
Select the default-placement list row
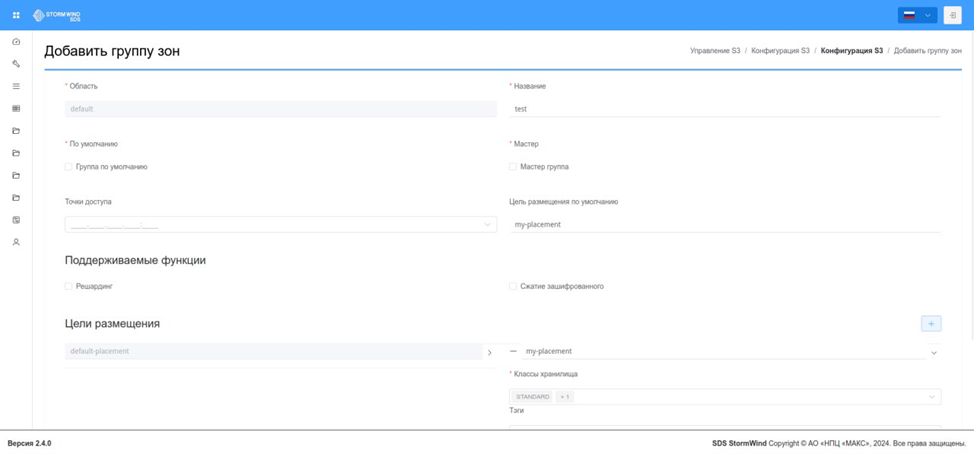[x=273, y=352]
